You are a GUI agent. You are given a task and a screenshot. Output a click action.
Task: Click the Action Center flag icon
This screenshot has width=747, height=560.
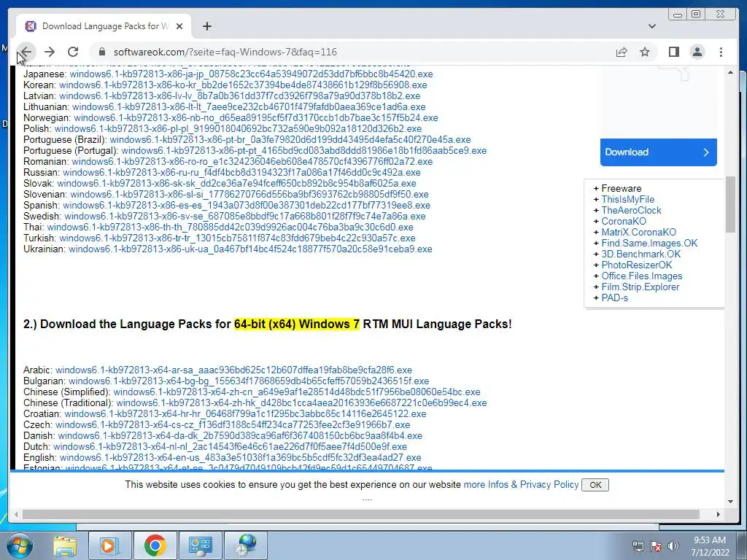coord(656,546)
